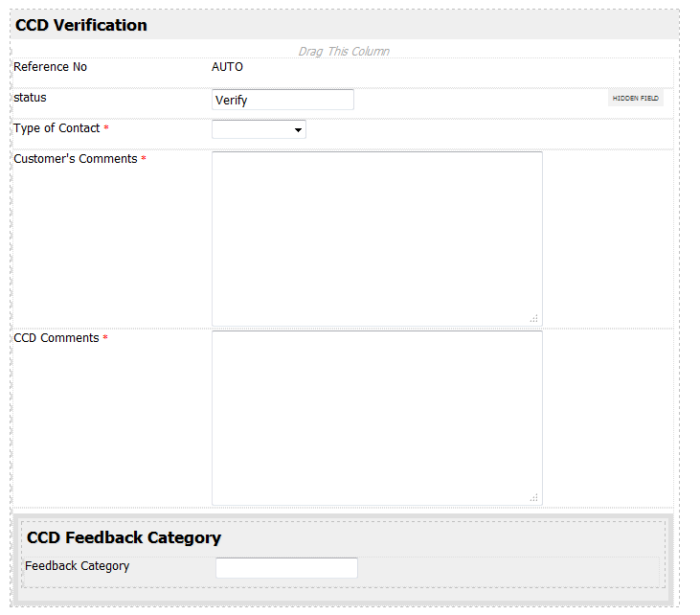The image size is (700, 615).
Task: Click the Customer's Comments label
Action: point(75,159)
